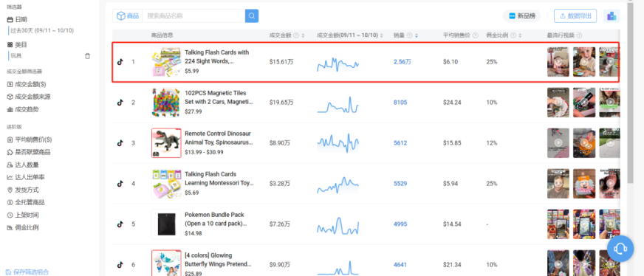Open the 成交金额来源 filter
644x276 pixels.
[29, 97]
